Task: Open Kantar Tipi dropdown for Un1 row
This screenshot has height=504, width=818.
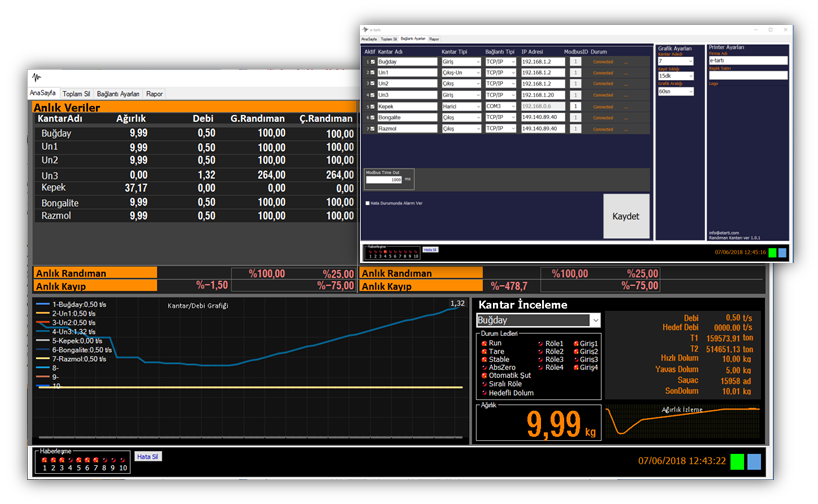Action: (477, 72)
